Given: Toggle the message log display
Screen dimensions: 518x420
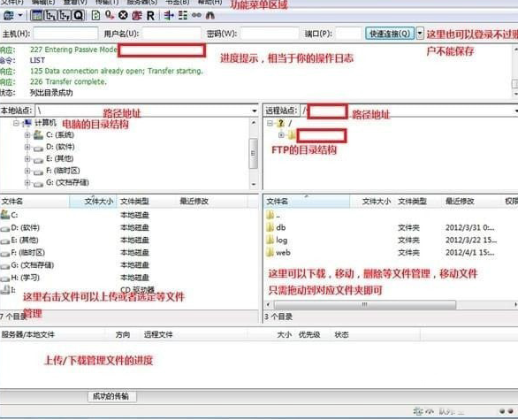Looking at the screenshot, I should click(x=36, y=16).
